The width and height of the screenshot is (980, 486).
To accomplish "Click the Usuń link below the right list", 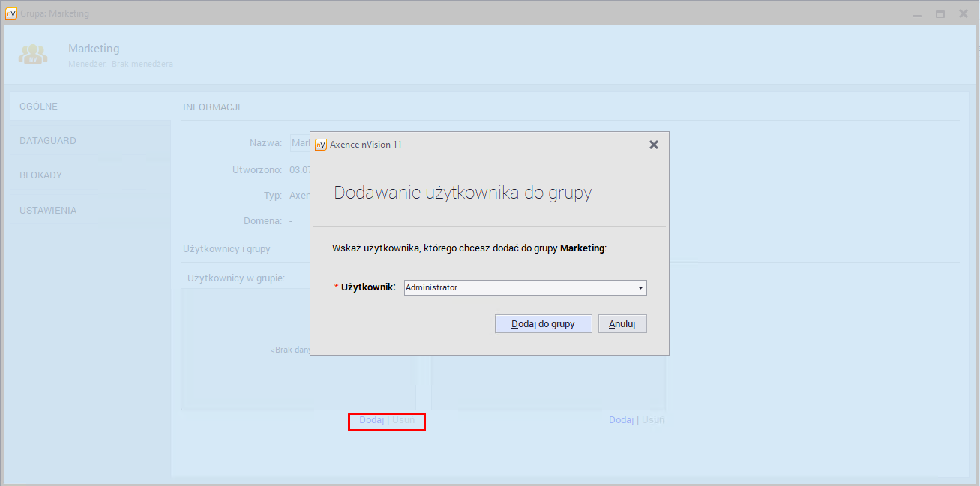I will point(653,420).
